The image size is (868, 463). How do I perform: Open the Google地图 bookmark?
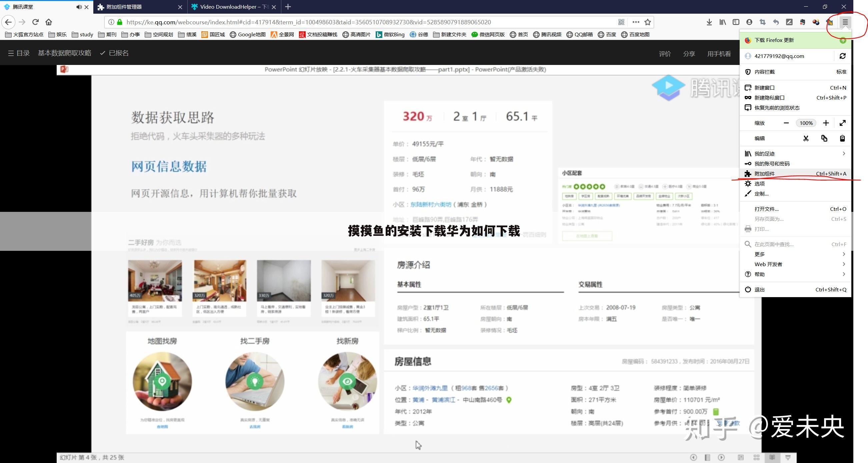[x=248, y=35]
